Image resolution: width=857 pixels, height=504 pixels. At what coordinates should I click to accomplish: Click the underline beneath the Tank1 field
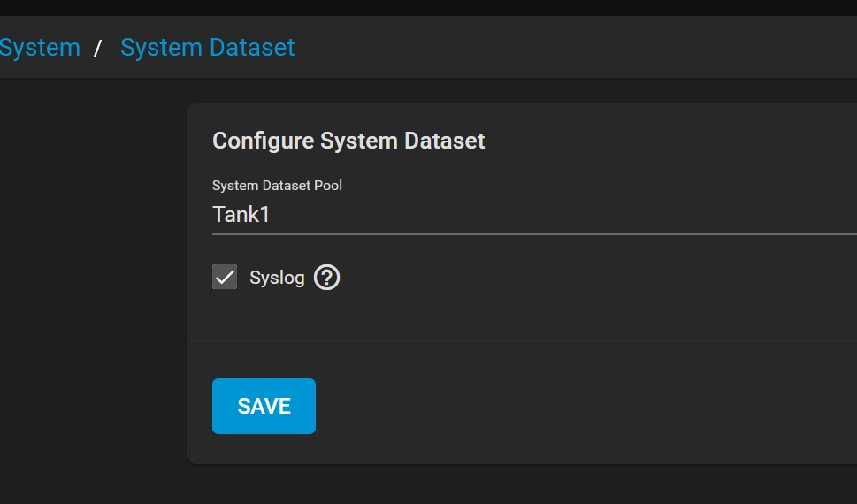531,234
